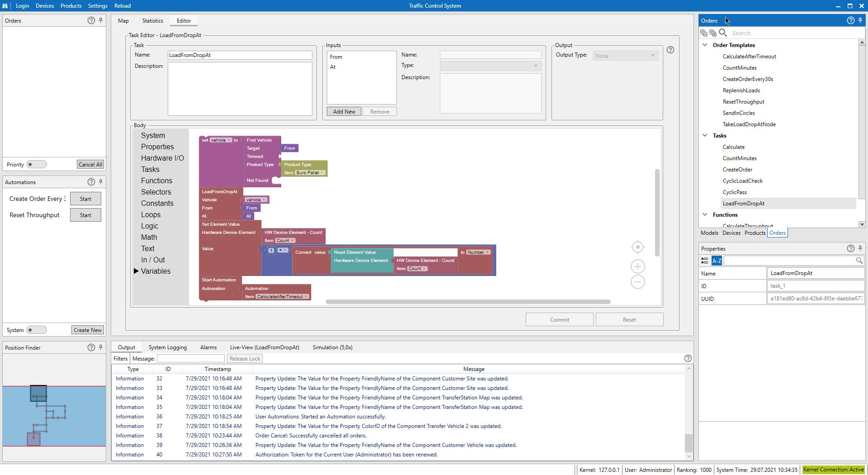Click the Add New input button

pos(344,112)
